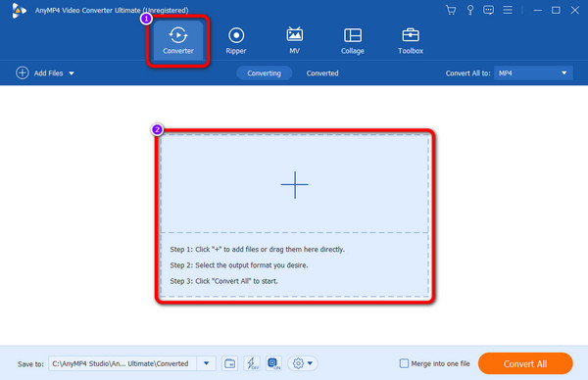Viewport: 588px width, 380px height.
Task: Click the AnyMP4 logo icon
Action: pos(19,10)
